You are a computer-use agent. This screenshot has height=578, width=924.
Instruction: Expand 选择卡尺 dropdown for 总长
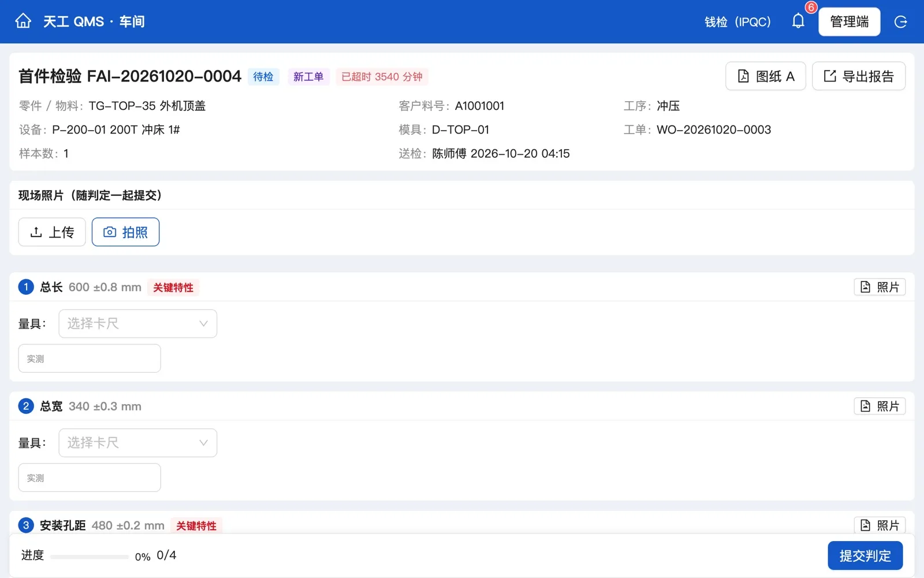(x=138, y=324)
